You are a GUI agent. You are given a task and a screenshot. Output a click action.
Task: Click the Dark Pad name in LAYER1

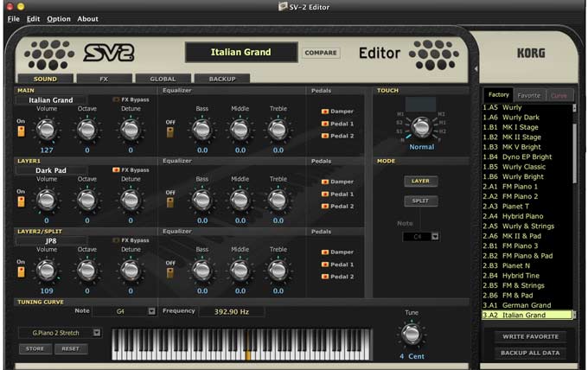pos(51,170)
